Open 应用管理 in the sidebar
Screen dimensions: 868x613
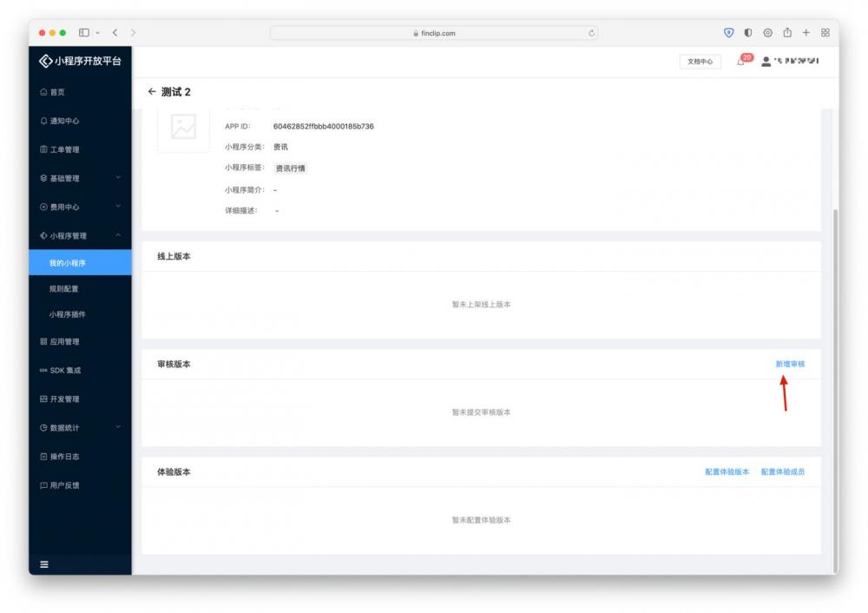coord(80,341)
